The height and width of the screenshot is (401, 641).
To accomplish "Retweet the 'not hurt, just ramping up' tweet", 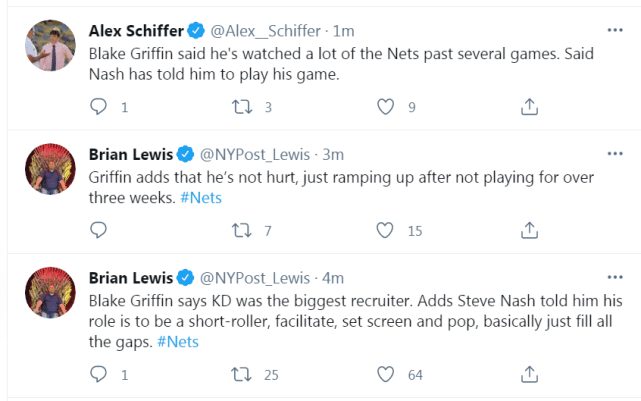I will pyautogui.click(x=241, y=230).
